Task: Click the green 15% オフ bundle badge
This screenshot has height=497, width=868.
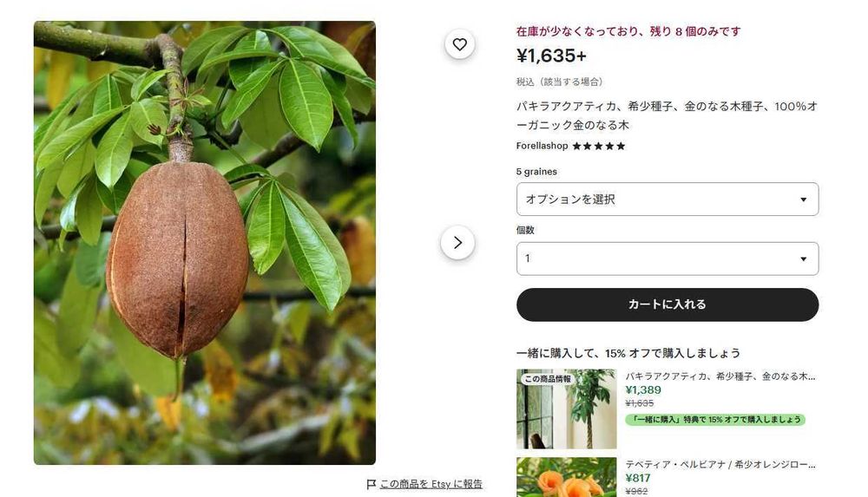Action: (x=715, y=420)
